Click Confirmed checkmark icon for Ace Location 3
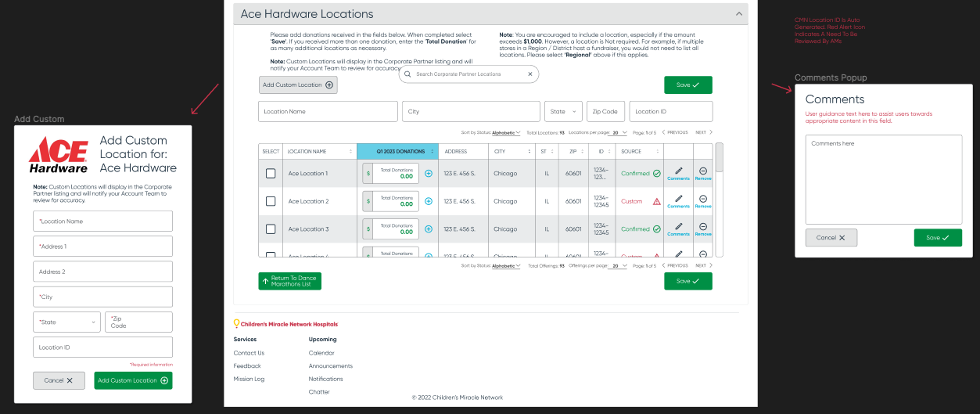This screenshot has width=980, height=414. click(657, 229)
